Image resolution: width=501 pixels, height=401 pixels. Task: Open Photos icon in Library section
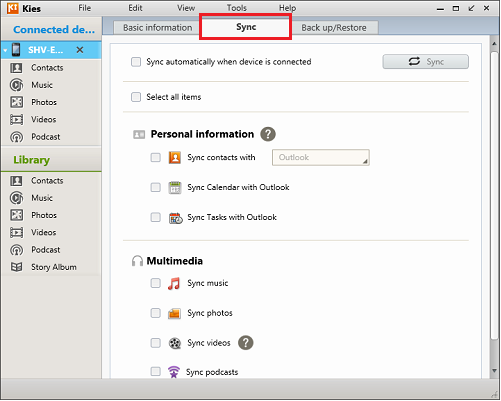click(16, 215)
